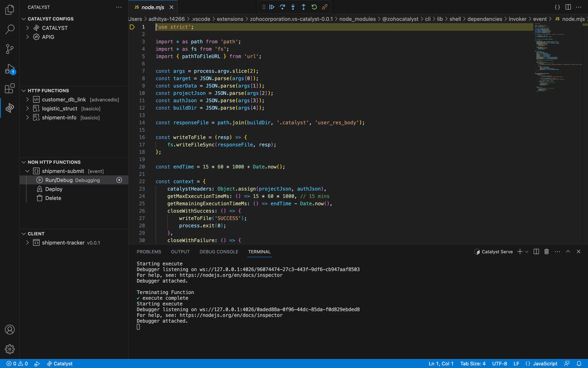Expand the logistic_struct function
This screenshot has width=588, height=368.
pyautogui.click(x=27, y=108)
